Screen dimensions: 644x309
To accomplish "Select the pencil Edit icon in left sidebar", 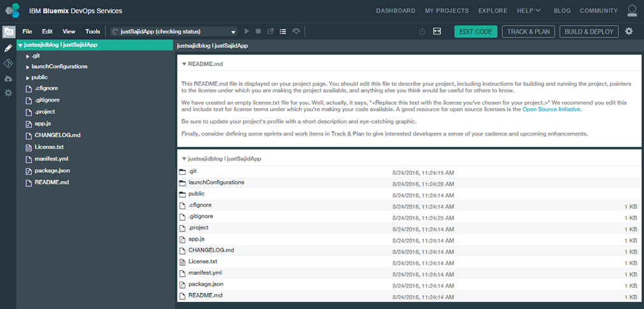I will click(x=8, y=48).
